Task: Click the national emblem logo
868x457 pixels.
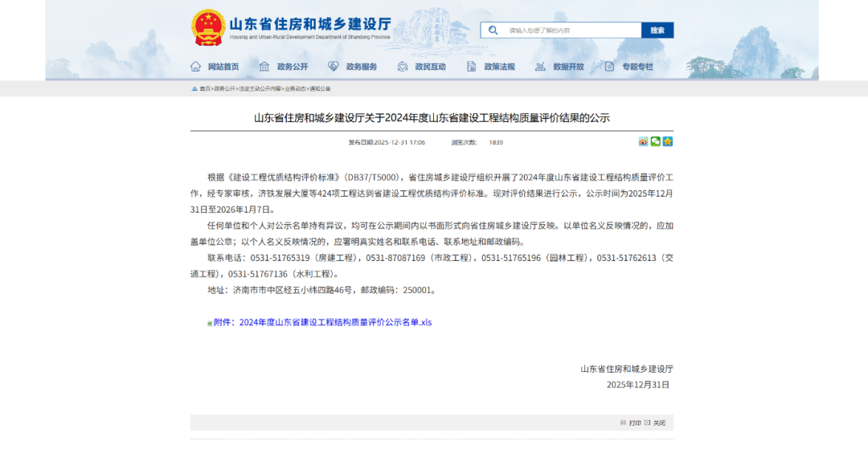Action: [x=208, y=28]
